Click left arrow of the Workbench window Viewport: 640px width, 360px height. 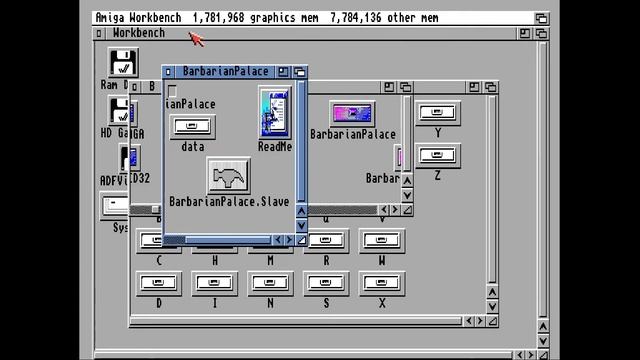(x=520, y=355)
